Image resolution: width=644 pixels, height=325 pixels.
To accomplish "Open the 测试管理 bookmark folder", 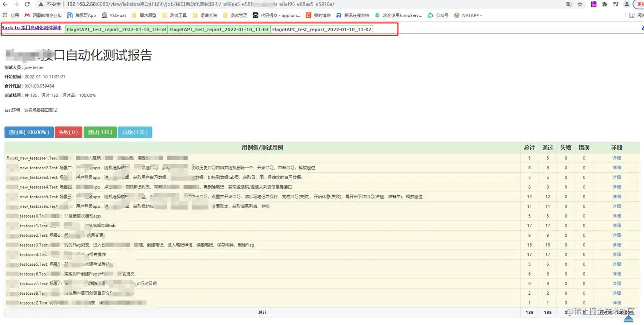I will tap(235, 15).
